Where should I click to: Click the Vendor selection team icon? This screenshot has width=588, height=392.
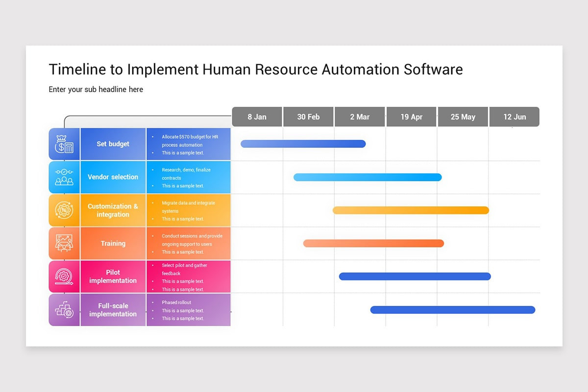point(64,177)
